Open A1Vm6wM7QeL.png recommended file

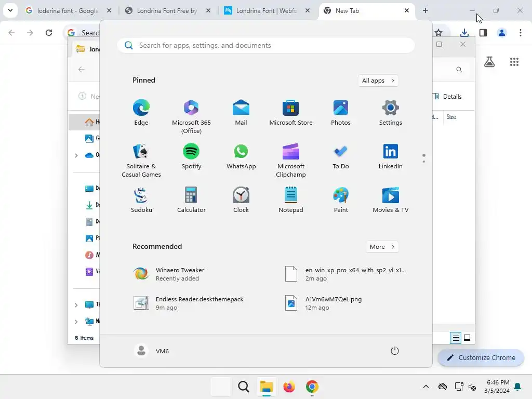pos(323,303)
